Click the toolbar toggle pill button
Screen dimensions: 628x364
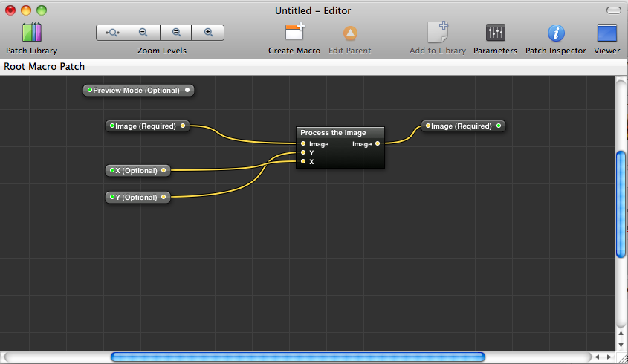pos(613,10)
